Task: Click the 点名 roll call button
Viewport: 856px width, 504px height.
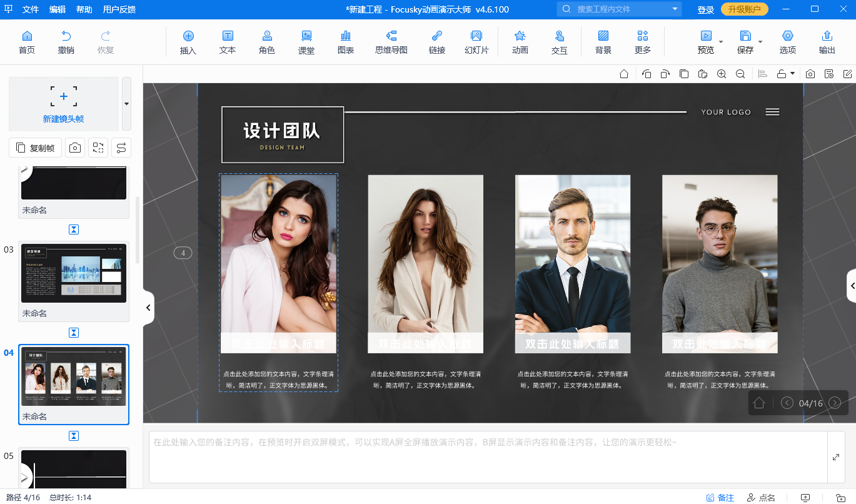Action: 760,498
